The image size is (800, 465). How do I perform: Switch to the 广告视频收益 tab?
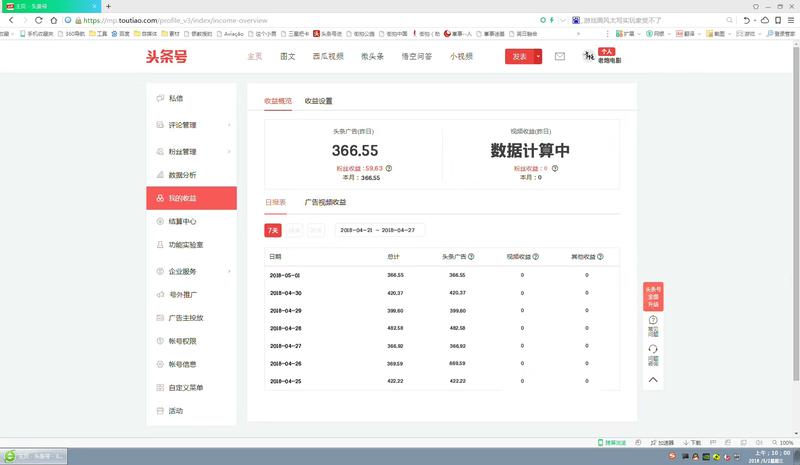click(x=325, y=202)
